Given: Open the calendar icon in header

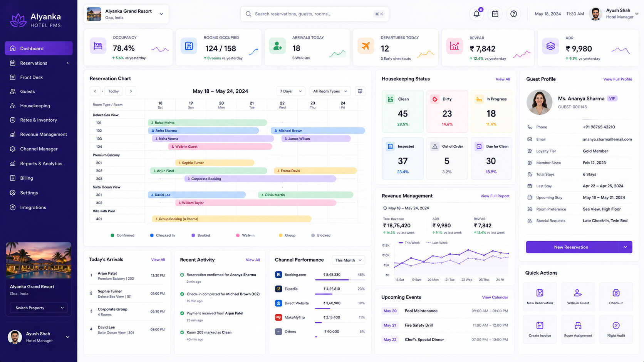Looking at the screenshot, I should point(495,14).
